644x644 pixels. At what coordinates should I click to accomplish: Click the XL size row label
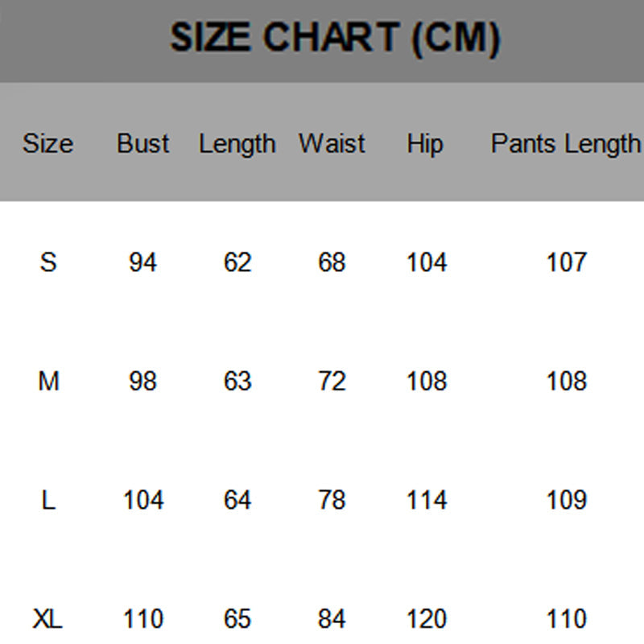point(48,619)
